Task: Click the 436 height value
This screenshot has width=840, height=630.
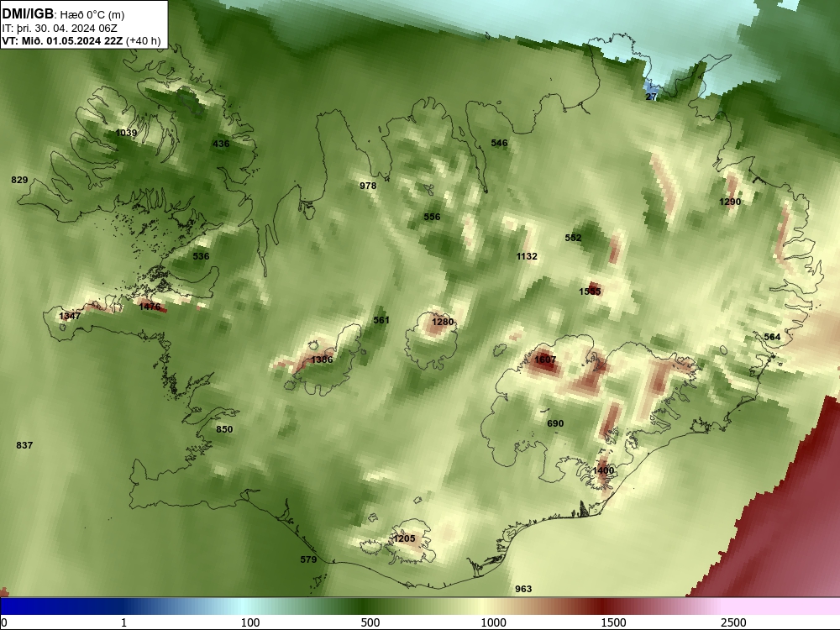Action: (x=221, y=144)
